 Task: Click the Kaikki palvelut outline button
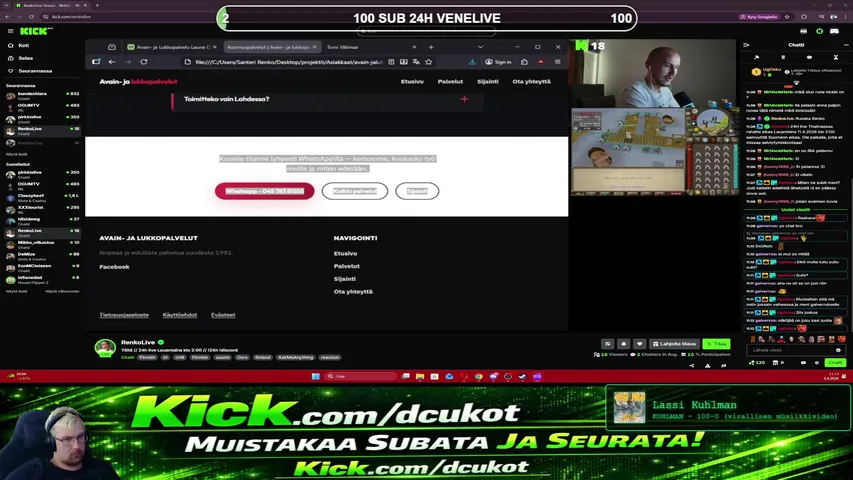point(355,191)
